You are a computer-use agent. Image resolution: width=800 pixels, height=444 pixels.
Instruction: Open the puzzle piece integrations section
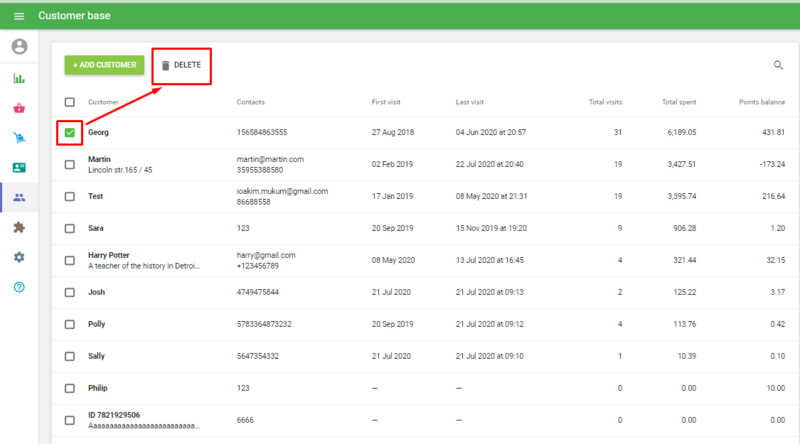[19, 227]
